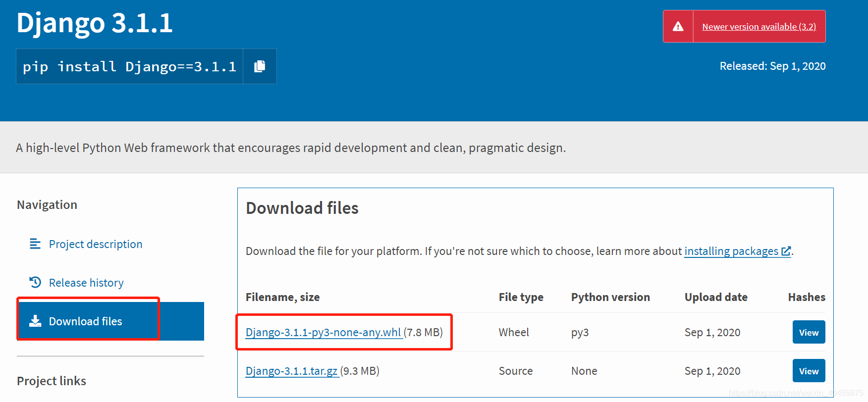The image size is (868, 402).
Task: Click the Release history clock icon
Action: coord(35,282)
